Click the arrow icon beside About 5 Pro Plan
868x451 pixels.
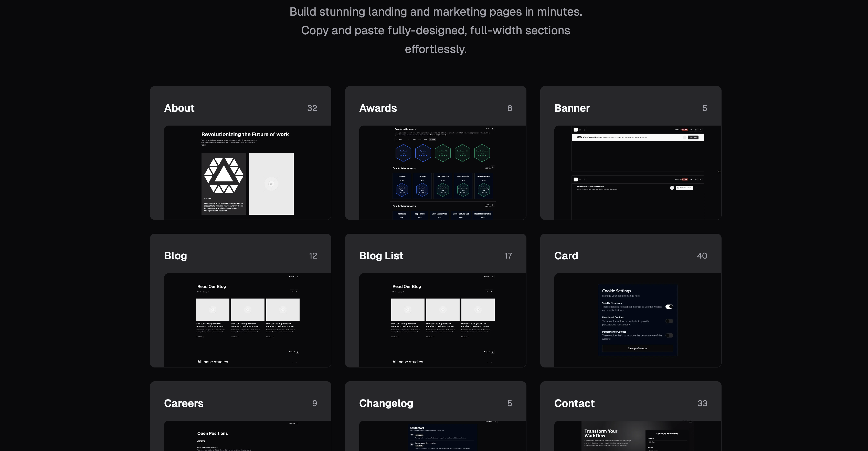pos(691,179)
